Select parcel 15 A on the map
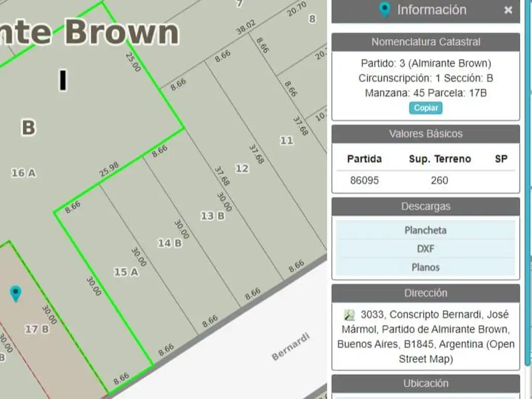532x399 pixels. tap(126, 272)
